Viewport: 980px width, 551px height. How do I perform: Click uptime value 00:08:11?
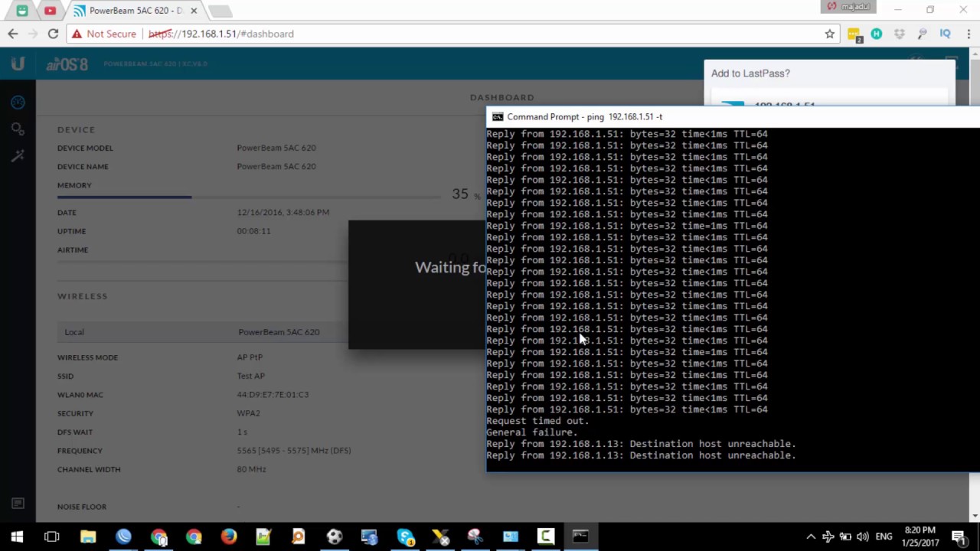click(x=253, y=231)
